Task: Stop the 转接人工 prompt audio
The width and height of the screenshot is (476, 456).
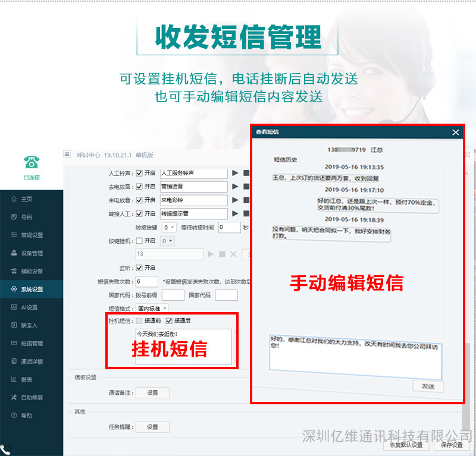Action: (x=246, y=213)
